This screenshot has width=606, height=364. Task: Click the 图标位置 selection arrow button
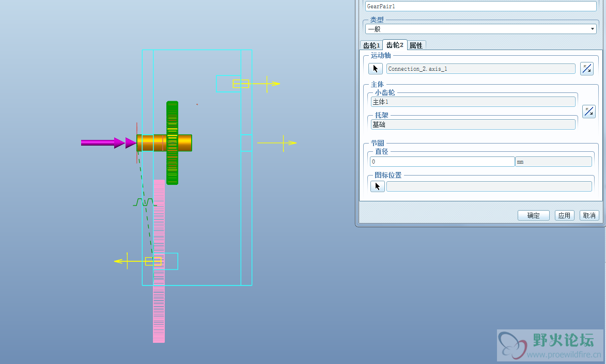point(378,186)
